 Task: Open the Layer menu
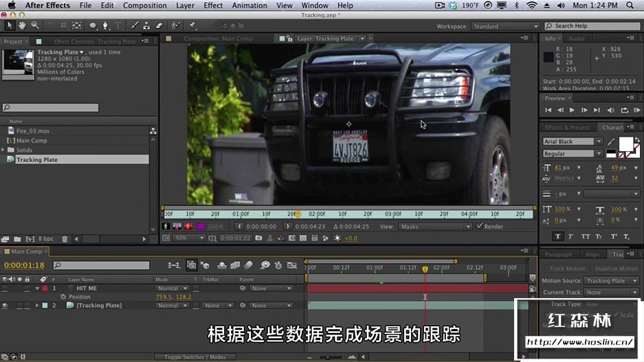[x=186, y=5]
